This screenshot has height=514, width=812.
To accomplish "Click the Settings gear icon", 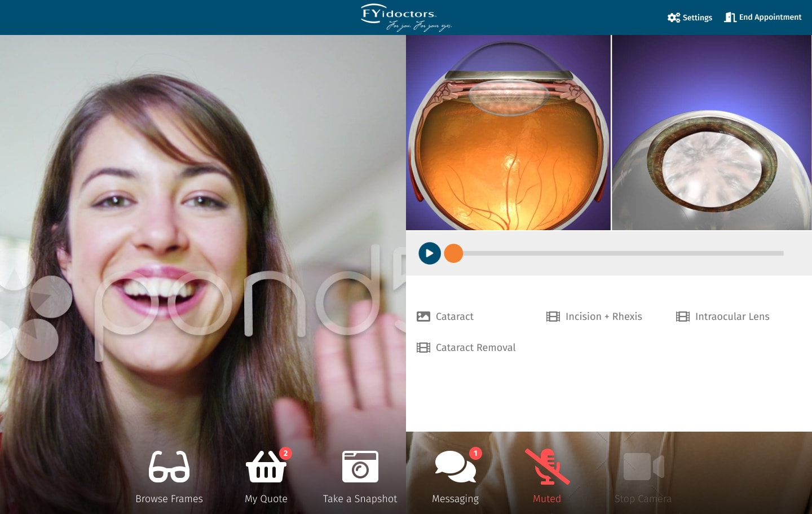I will [x=673, y=17].
